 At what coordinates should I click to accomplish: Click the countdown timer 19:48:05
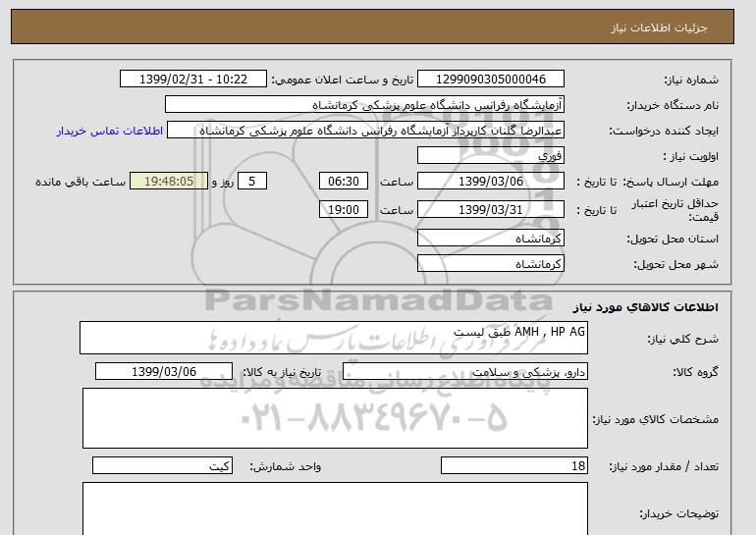pos(169,182)
